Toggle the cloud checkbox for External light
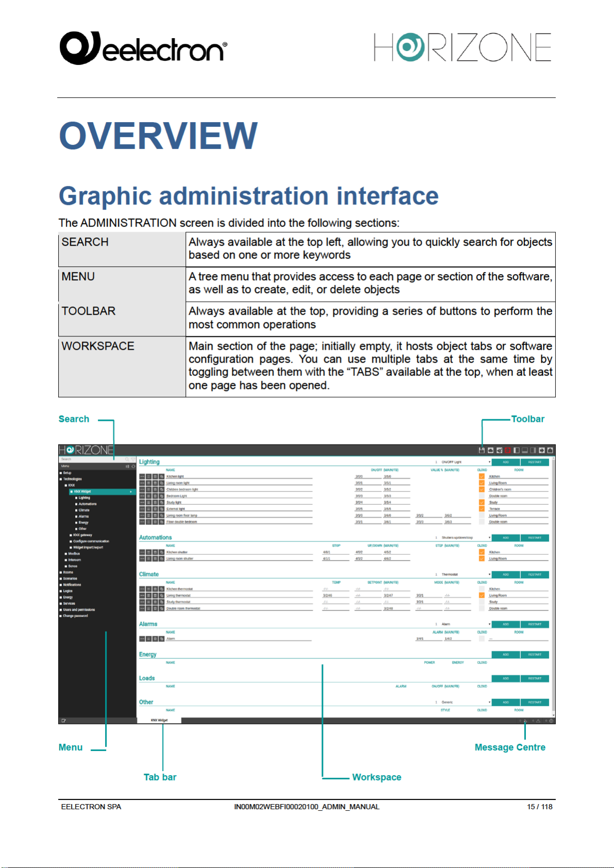The image size is (614, 868). (482, 508)
